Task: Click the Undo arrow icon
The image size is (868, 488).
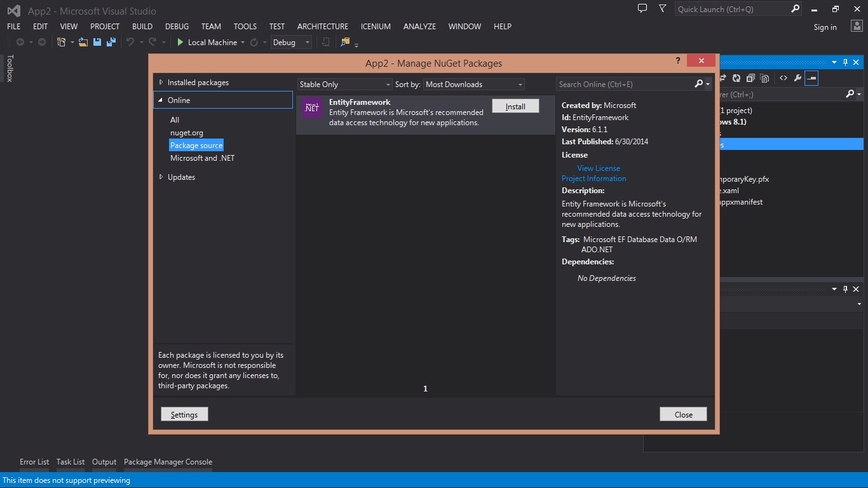Action: click(x=130, y=43)
